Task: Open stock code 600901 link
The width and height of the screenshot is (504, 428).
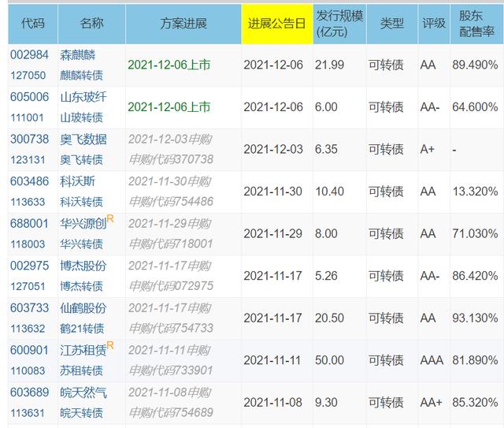Action: click(x=29, y=350)
